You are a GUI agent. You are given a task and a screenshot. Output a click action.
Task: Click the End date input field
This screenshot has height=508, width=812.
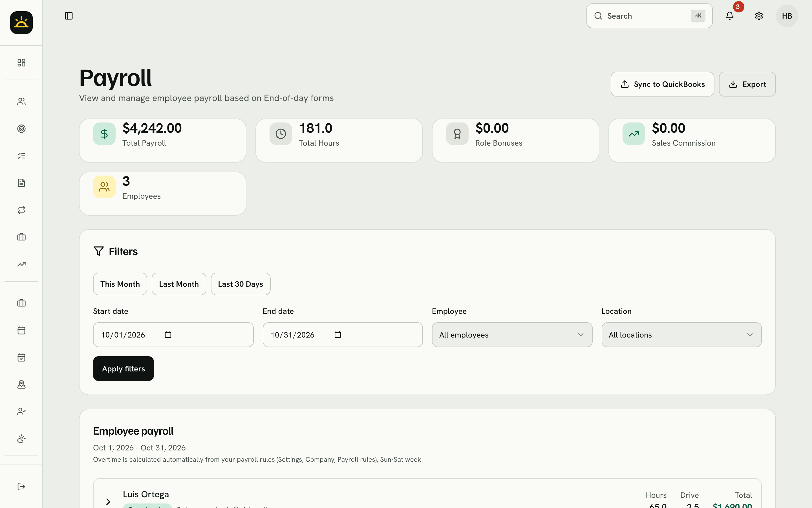343,335
